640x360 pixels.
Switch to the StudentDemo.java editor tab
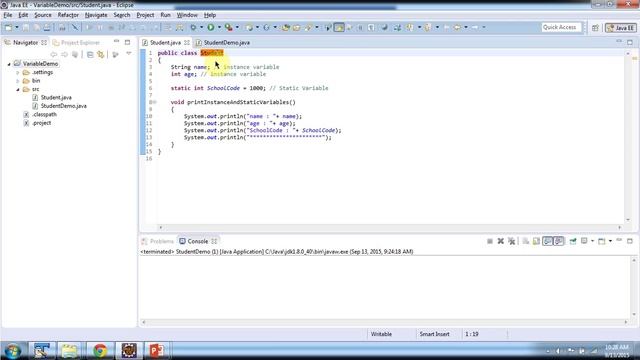[227, 42]
